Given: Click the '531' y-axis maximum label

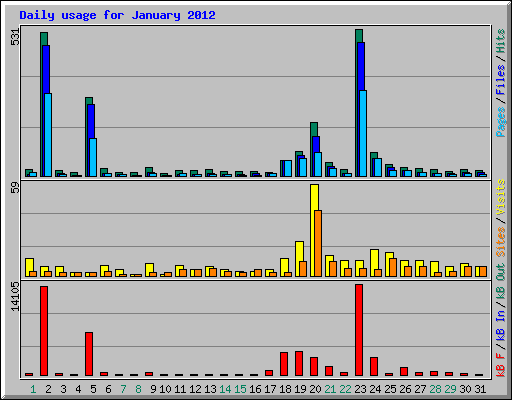Looking at the screenshot, I should (15, 37).
